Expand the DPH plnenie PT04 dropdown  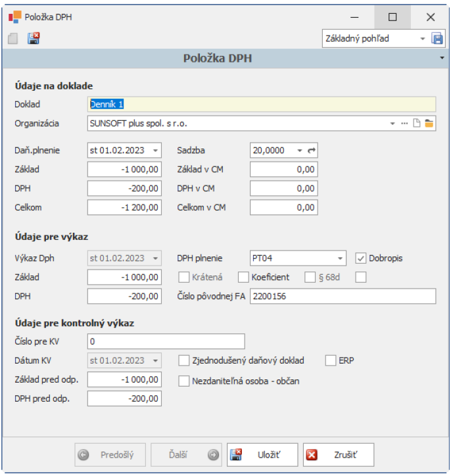point(340,258)
